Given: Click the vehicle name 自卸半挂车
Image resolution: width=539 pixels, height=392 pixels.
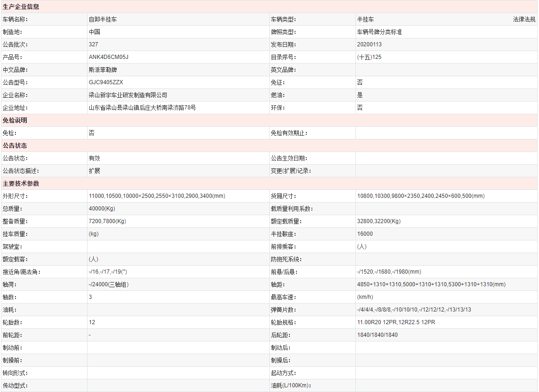Looking at the screenshot, I should point(103,20).
